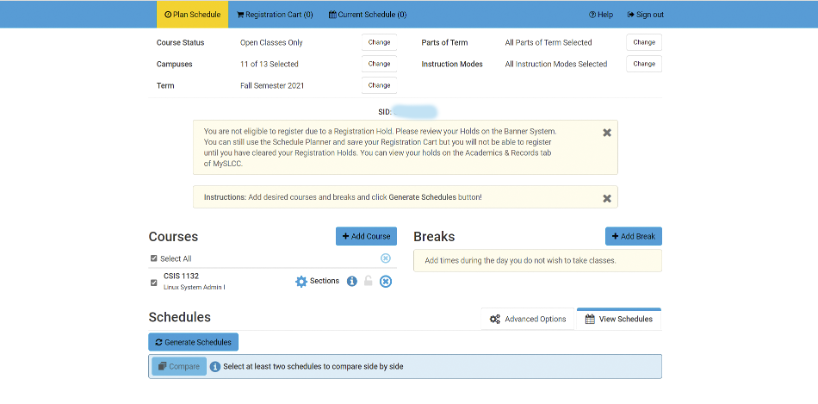Change the Course Status filter
This screenshot has height=404, width=818.
[379, 43]
